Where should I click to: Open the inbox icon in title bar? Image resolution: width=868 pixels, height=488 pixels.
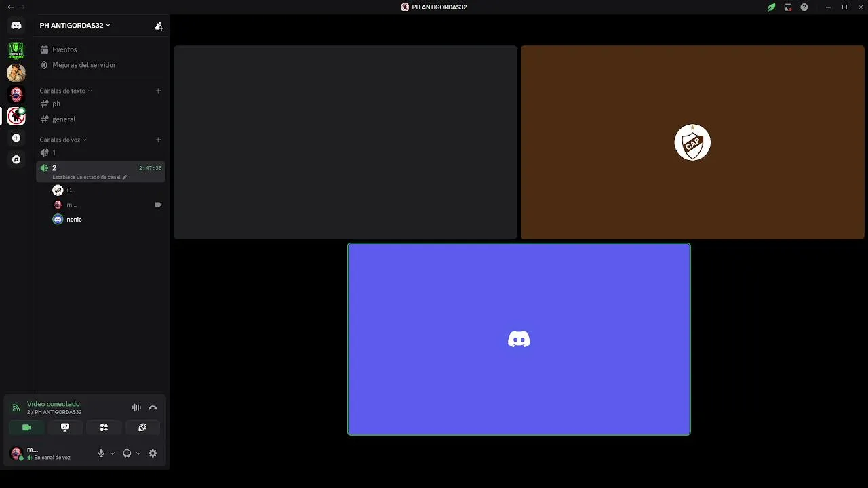pos(788,7)
